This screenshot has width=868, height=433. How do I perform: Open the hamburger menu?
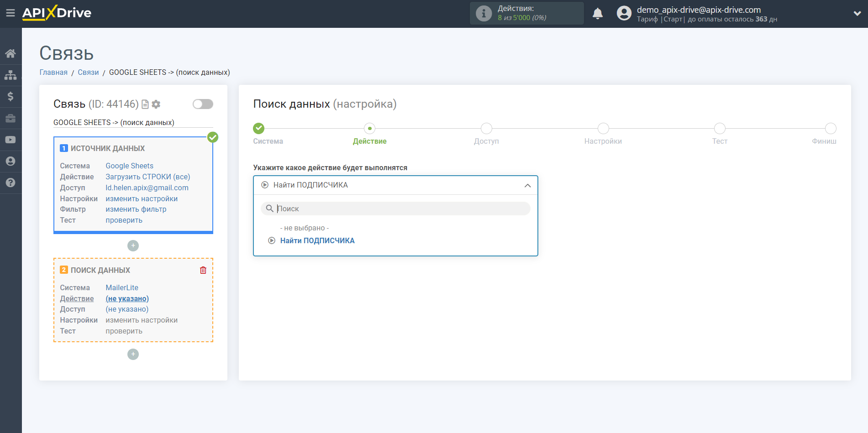[x=10, y=13]
